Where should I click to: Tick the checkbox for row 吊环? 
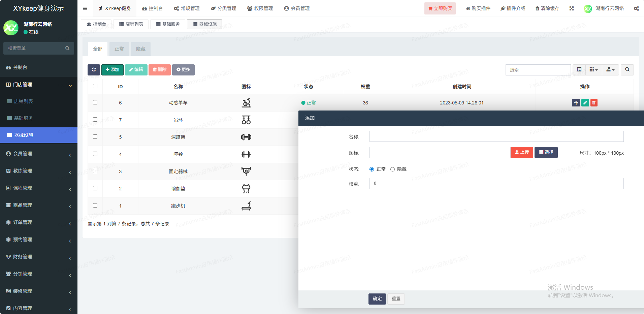(x=95, y=120)
